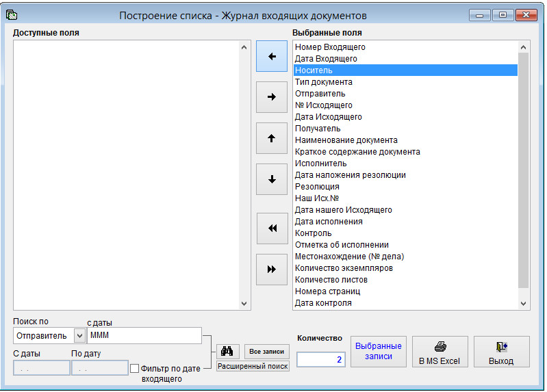The height and width of the screenshot is (392, 547).
Task: Click the Все записи button
Action: (267, 351)
